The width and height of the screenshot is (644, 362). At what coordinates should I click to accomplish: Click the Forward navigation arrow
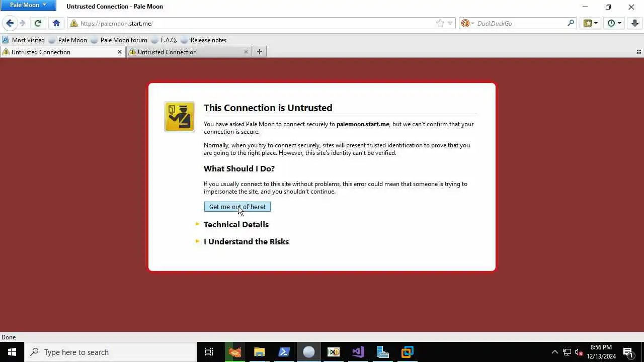(22, 23)
